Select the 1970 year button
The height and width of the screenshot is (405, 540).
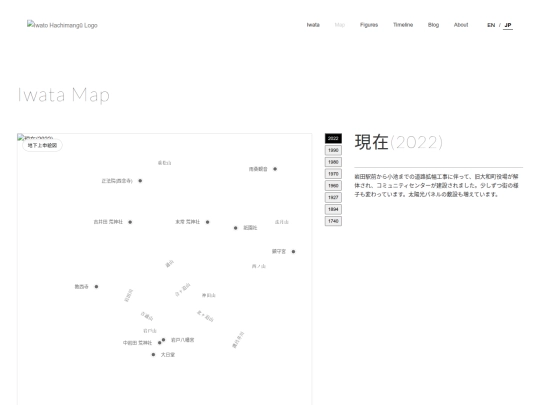(x=333, y=174)
